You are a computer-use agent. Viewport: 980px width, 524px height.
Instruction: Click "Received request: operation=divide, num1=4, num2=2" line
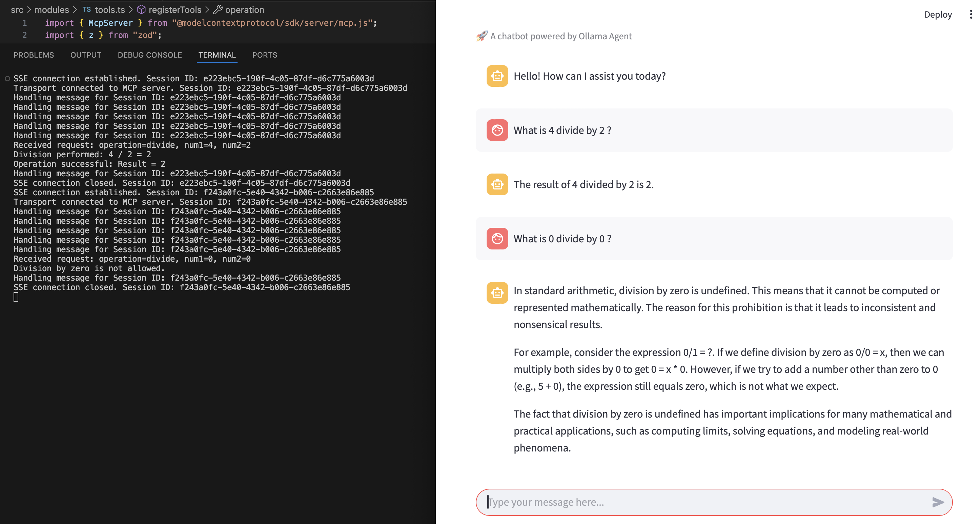(132, 145)
